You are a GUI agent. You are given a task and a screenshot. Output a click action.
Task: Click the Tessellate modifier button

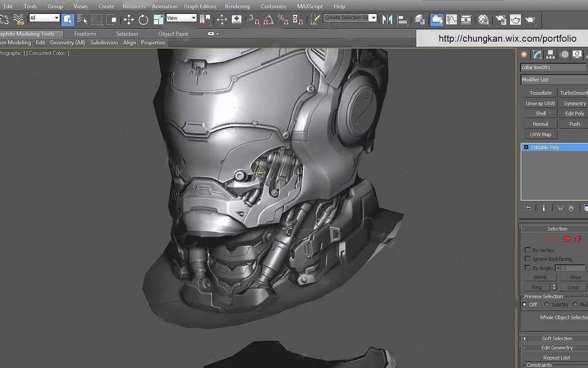(540, 93)
